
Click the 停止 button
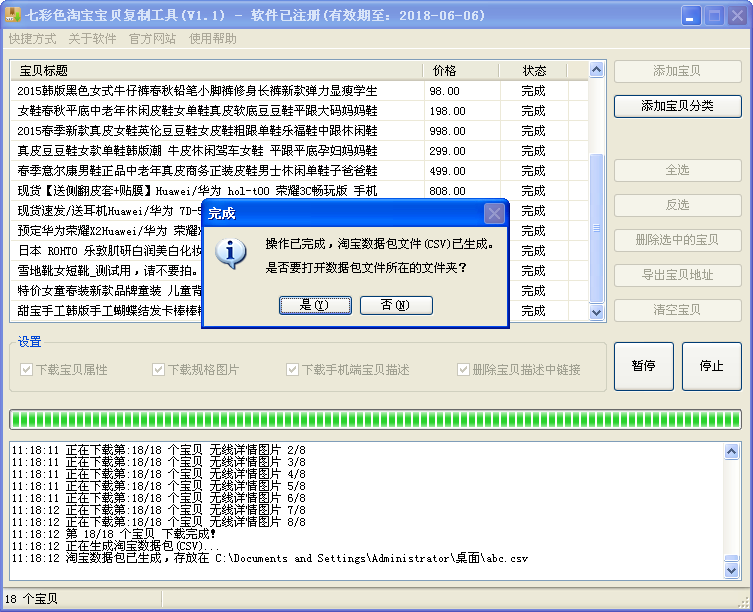712,366
